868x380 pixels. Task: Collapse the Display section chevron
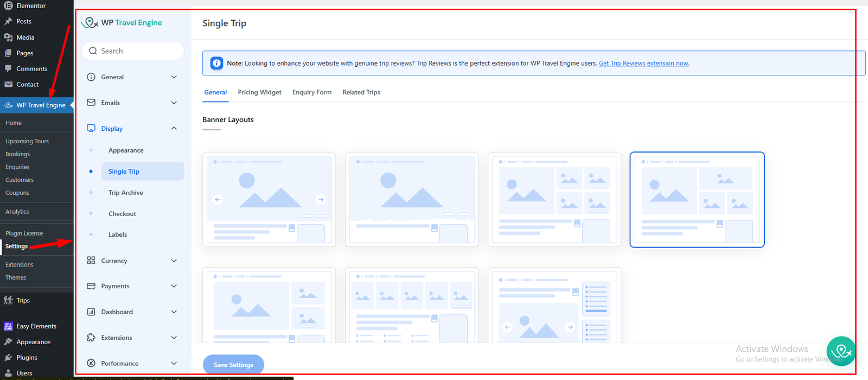(174, 129)
